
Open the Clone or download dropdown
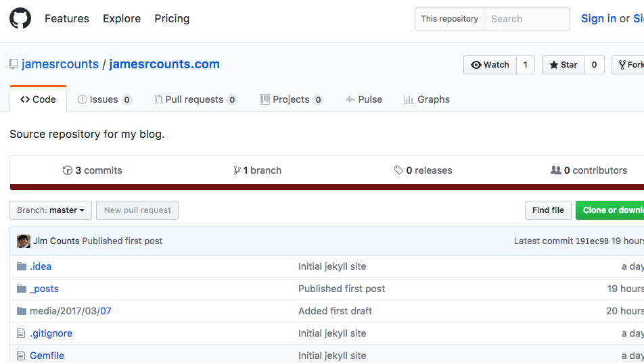[x=610, y=210]
